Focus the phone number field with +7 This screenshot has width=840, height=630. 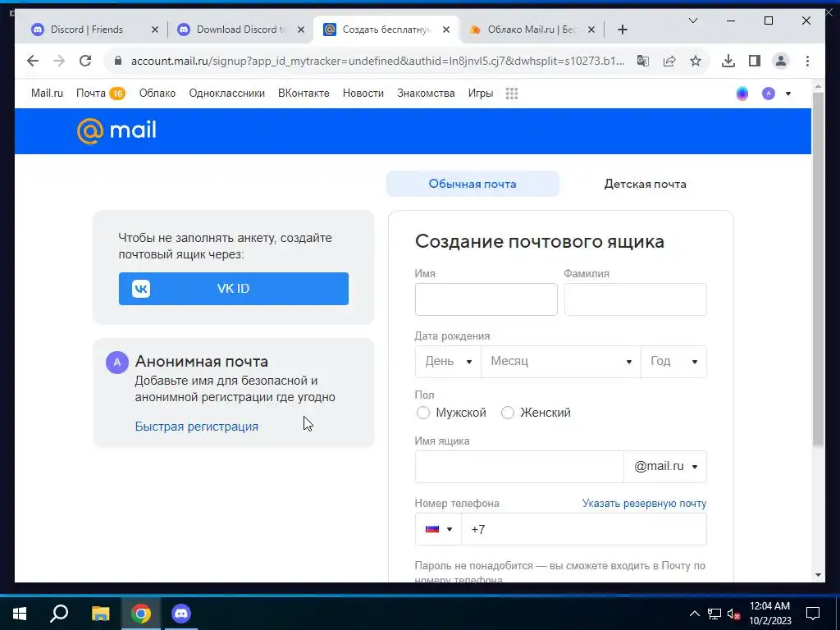(x=584, y=529)
